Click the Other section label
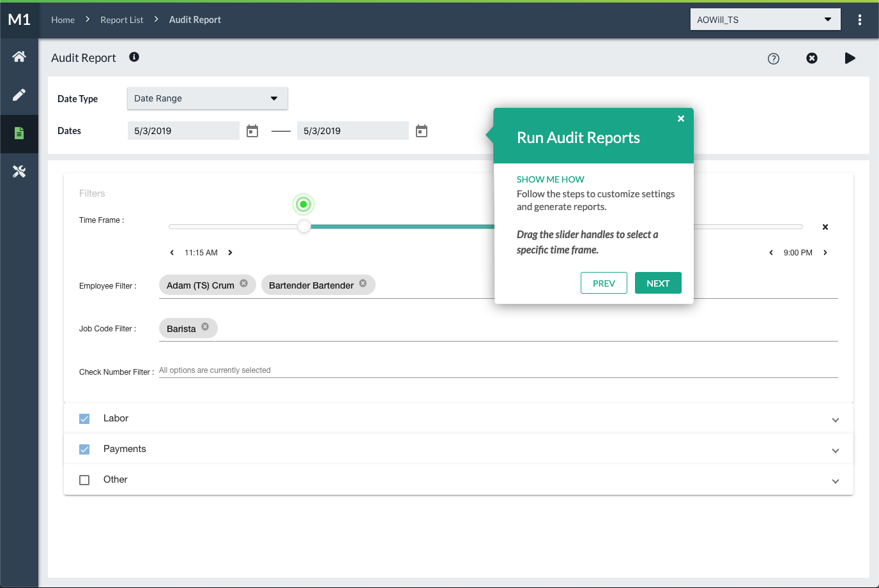 [x=116, y=479]
